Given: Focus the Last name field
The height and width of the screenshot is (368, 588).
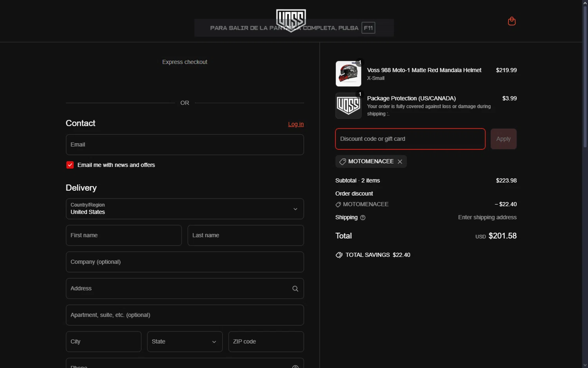Looking at the screenshot, I should point(245,235).
